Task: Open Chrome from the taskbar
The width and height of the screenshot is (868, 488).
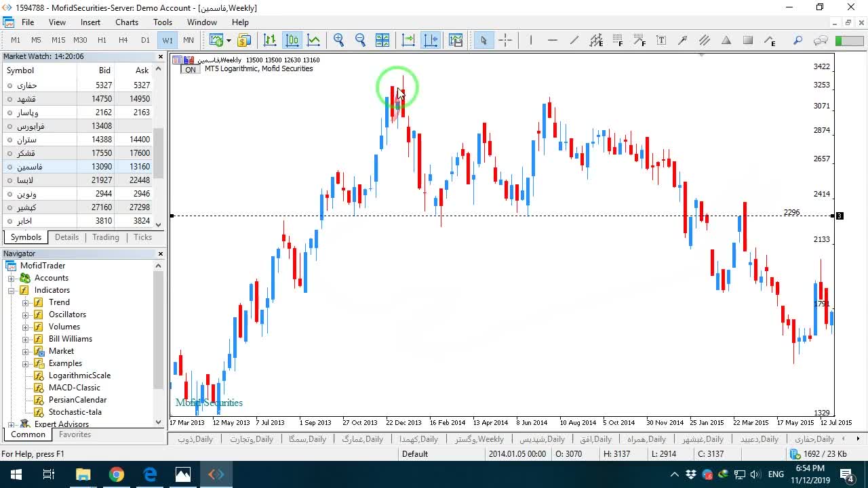Action: click(117, 474)
